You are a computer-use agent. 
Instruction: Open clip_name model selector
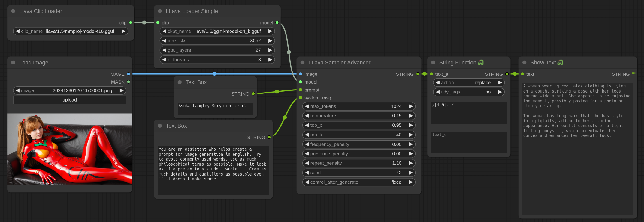pos(71,31)
